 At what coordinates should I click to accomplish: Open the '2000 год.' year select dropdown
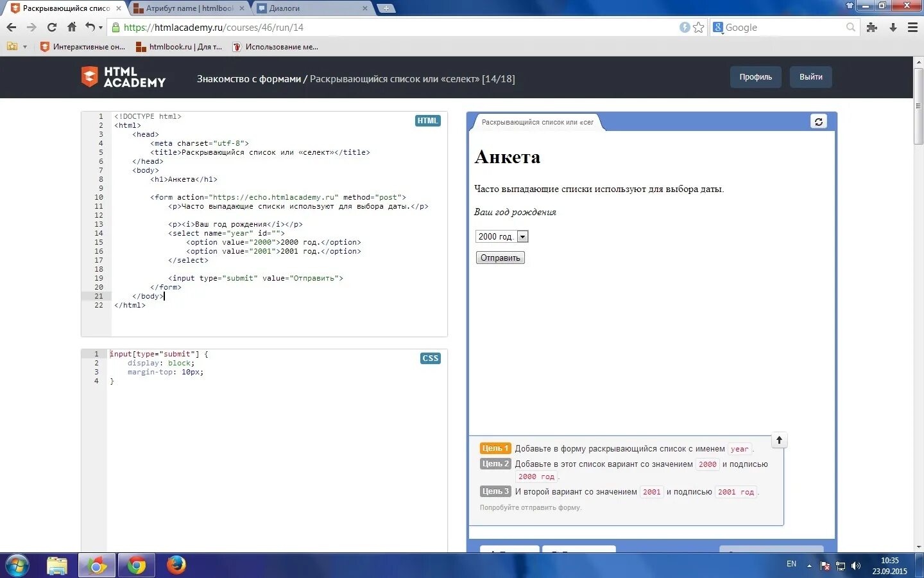tap(502, 236)
